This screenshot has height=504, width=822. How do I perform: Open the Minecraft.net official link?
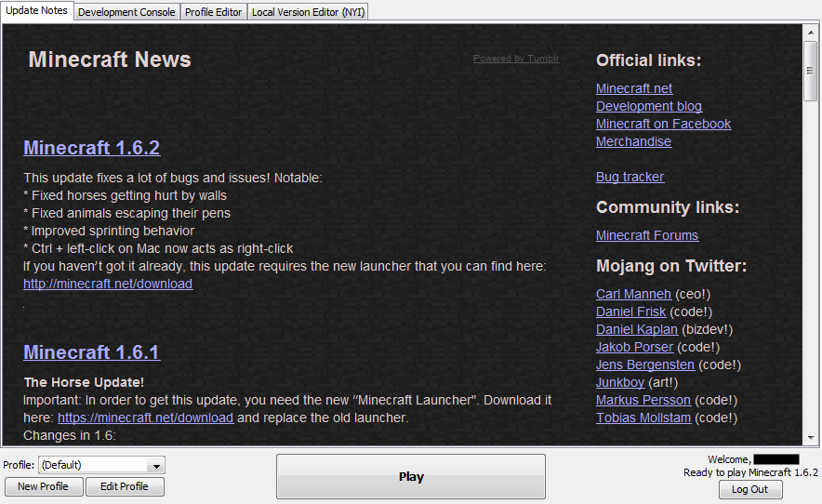coord(634,88)
